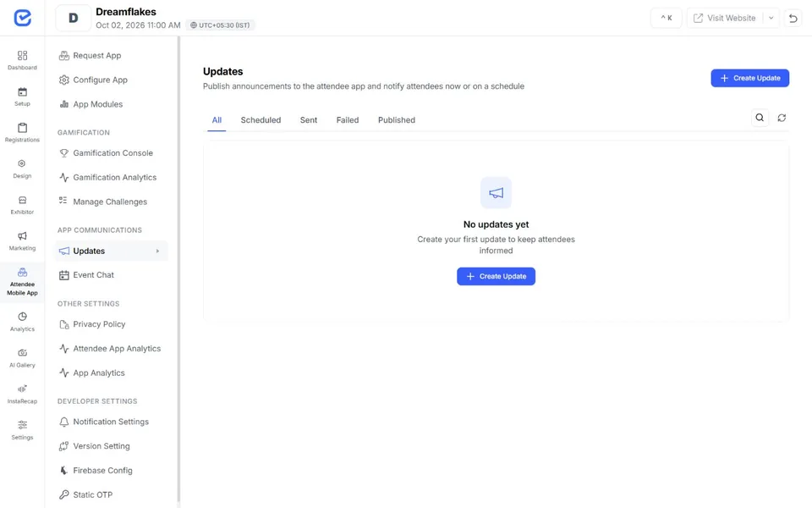Screen dimensions: 812x508
Task: Click the megaphone icon above No updates yet
Action: pos(497,193)
